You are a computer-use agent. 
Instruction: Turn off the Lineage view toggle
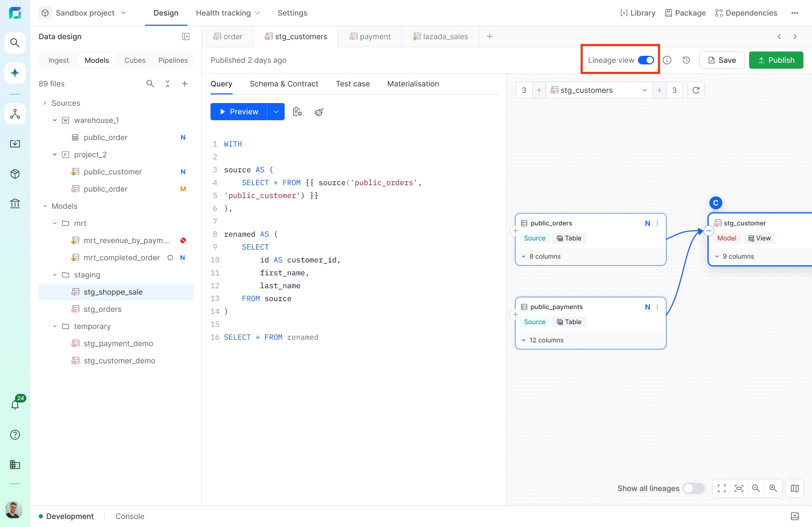pyautogui.click(x=646, y=60)
